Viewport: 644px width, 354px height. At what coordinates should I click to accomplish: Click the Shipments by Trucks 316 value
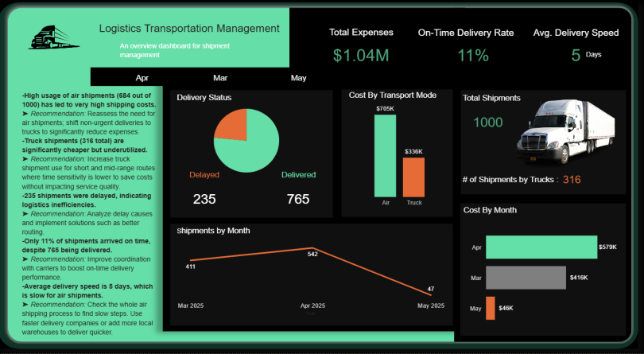pos(572,179)
